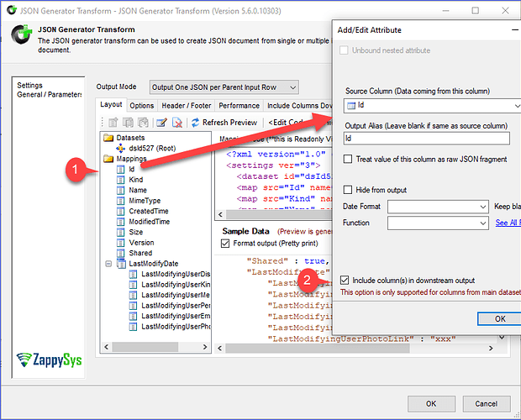Check the Hide from output box
521x420 pixels.
coord(348,190)
